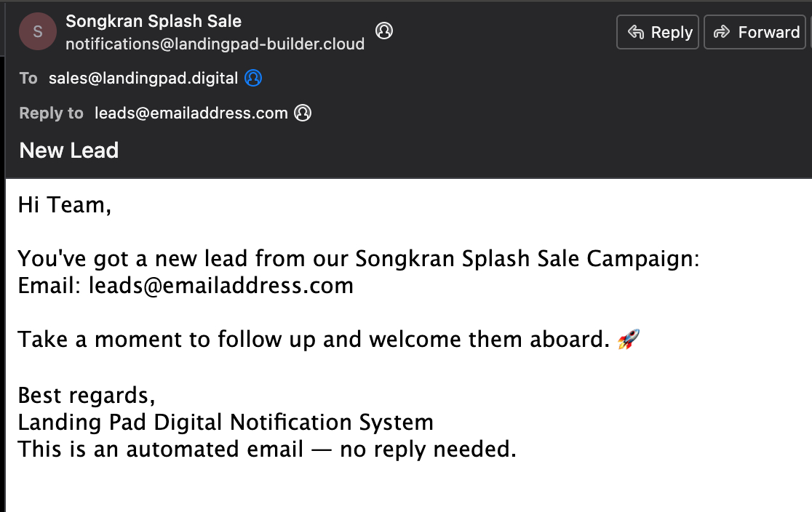Open contact icon beside the Reply to address
This screenshot has width=812, height=512.
point(303,113)
